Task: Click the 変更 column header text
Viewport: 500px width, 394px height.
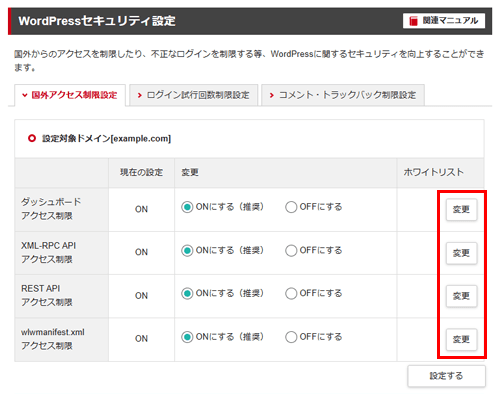Action: click(190, 172)
